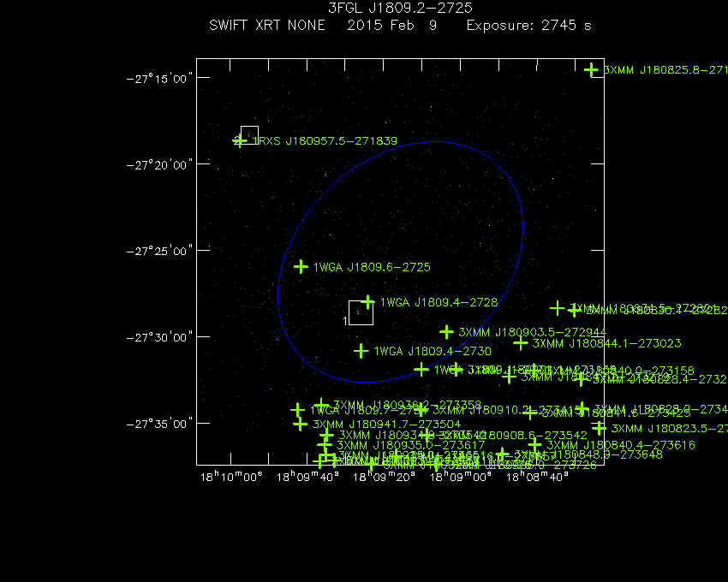Click the label 3XMM J180941.7-273504
The image size is (728, 582).
387,425
